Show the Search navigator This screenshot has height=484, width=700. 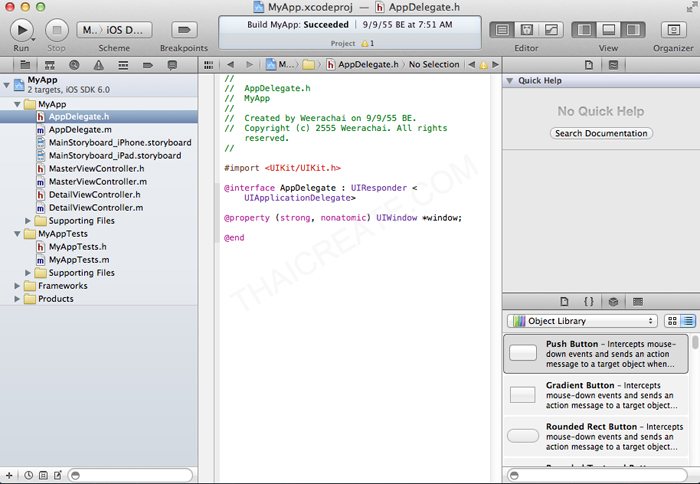[74, 65]
